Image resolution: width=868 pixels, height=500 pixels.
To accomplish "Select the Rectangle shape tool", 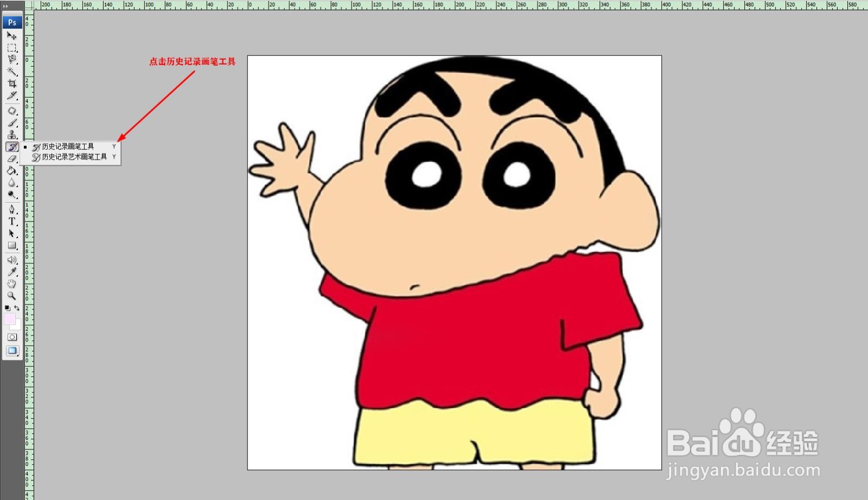I will tap(12, 245).
